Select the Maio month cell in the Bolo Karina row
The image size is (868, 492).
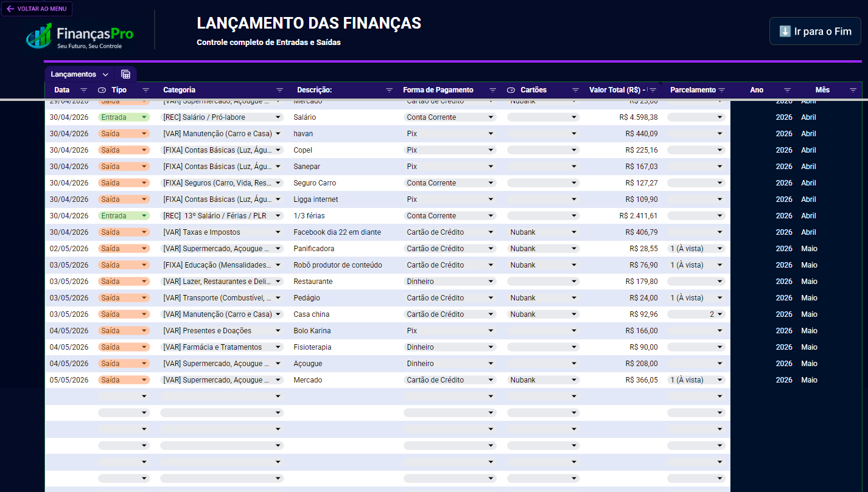click(809, 331)
